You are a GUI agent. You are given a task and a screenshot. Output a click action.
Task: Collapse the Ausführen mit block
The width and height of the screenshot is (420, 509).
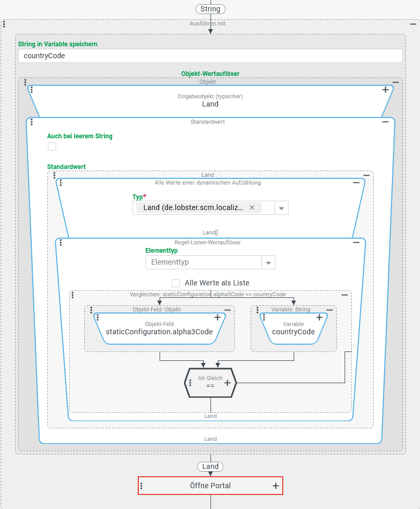pos(413,24)
